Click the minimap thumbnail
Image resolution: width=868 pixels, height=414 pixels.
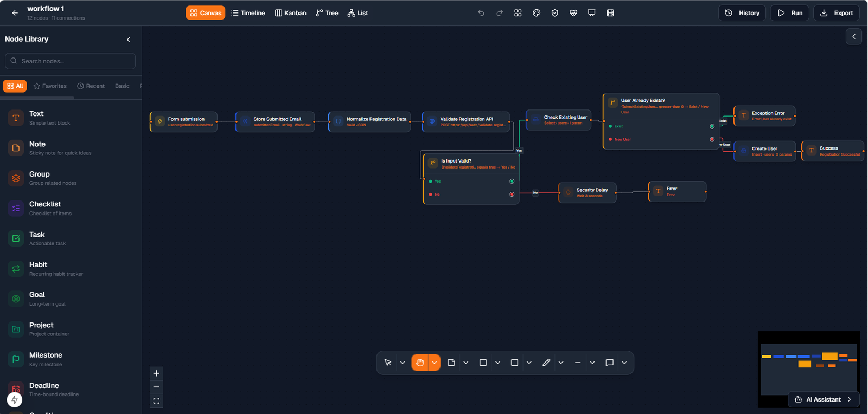(x=809, y=368)
